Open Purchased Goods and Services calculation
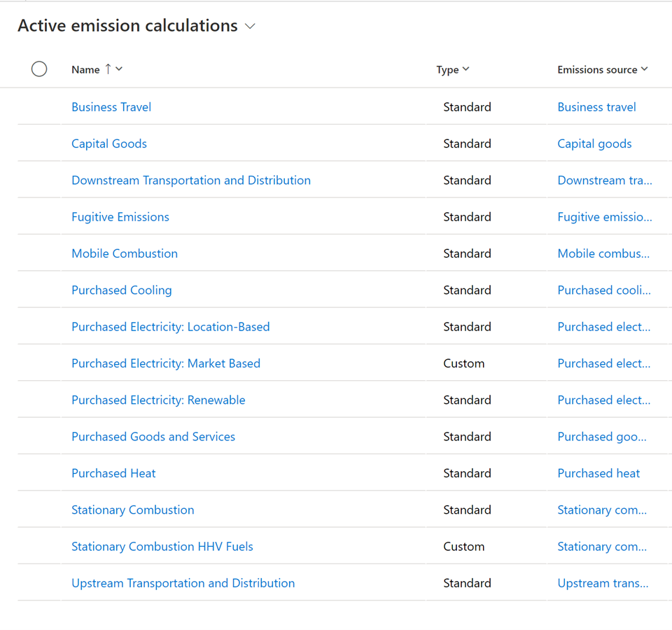Viewport: 672px width, 630px height. [x=153, y=437]
